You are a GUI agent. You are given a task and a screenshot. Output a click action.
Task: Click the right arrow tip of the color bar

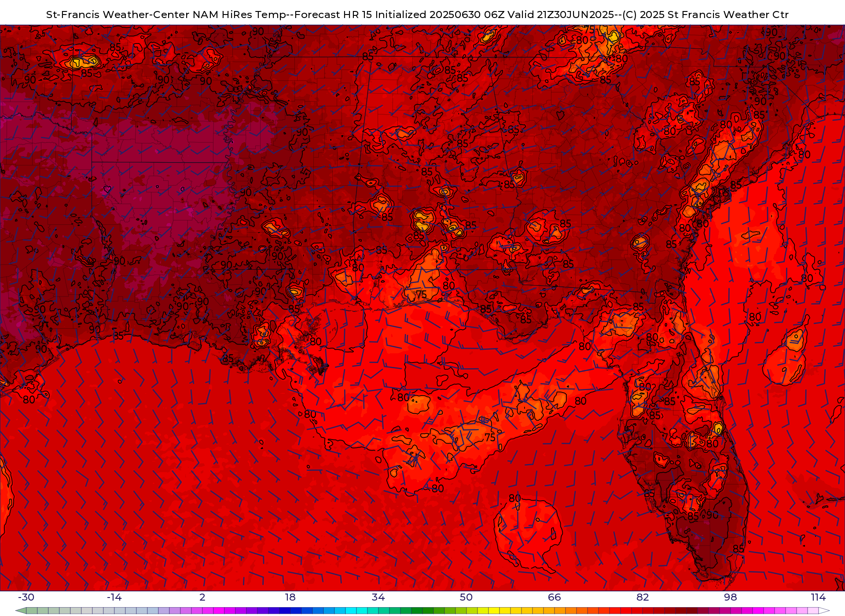(824, 611)
